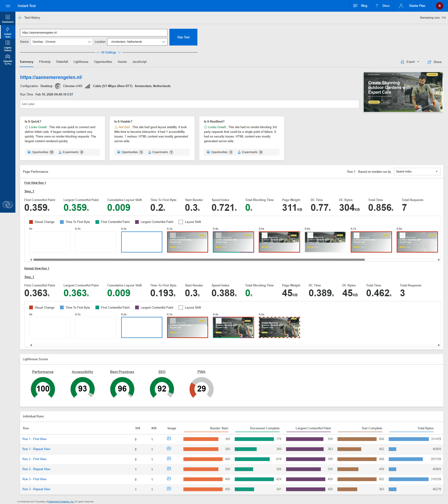Open the hamburger menu icon
448x504 pixels.
tap(8, 6)
